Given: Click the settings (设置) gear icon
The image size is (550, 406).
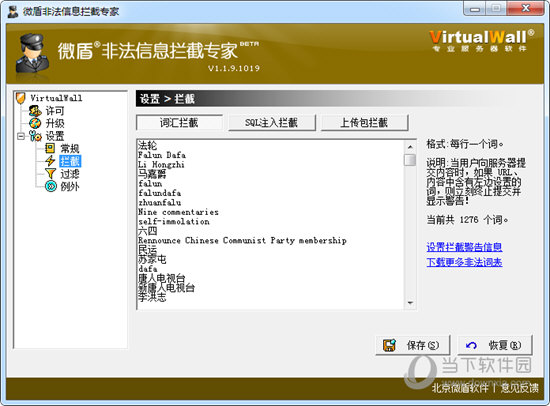Looking at the screenshot, I should click(x=35, y=136).
